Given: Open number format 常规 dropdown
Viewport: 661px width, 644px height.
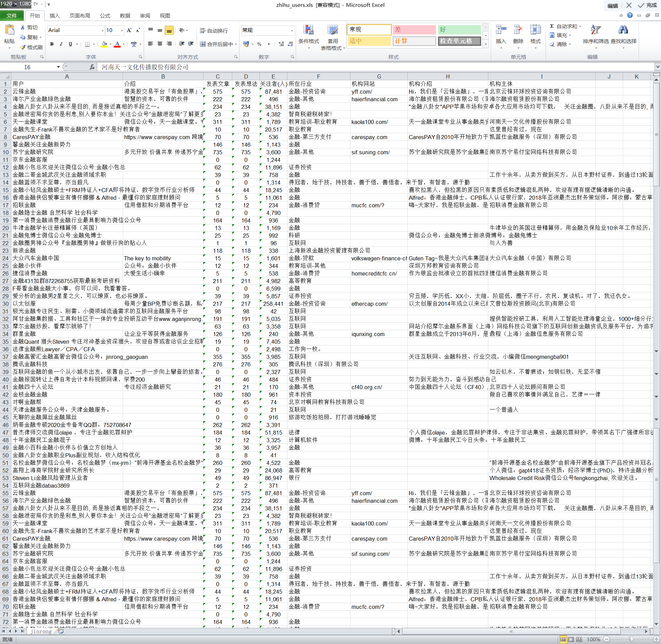Looking at the screenshot, I should click(x=292, y=31).
